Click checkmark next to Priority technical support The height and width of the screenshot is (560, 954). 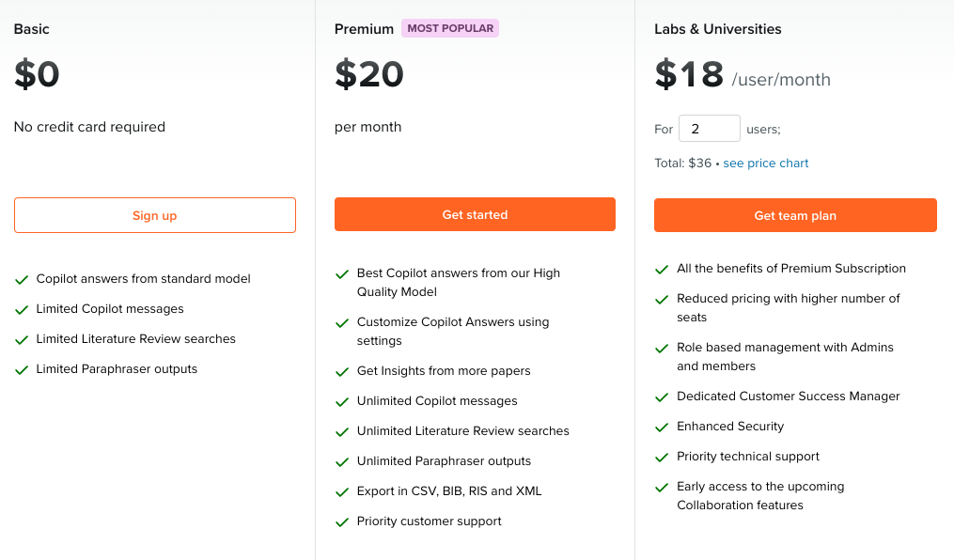click(662, 458)
